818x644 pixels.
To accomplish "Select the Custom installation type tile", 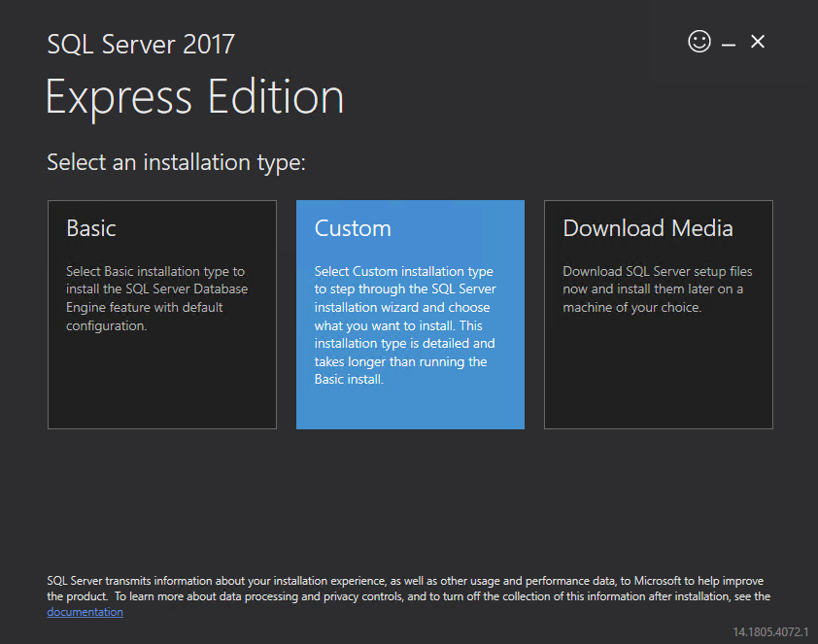I will [x=410, y=315].
